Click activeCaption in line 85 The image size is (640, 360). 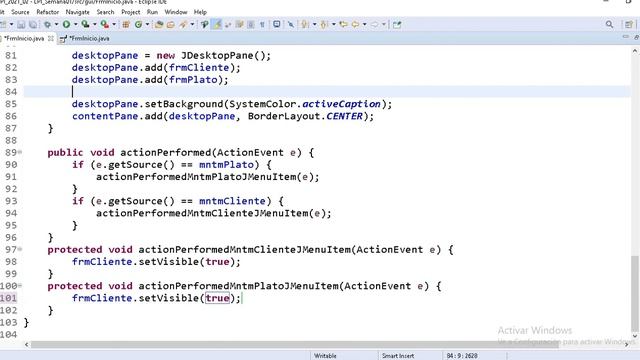click(341, 104)
